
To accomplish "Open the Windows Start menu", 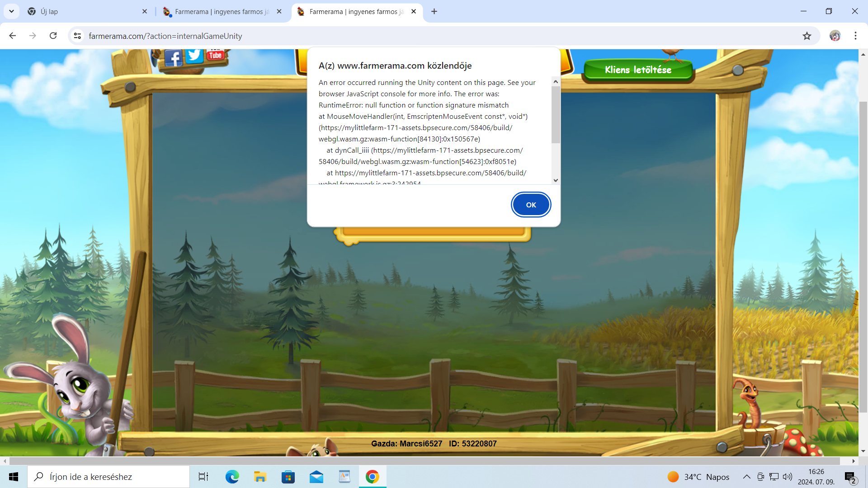I will (x=14, y=477).
